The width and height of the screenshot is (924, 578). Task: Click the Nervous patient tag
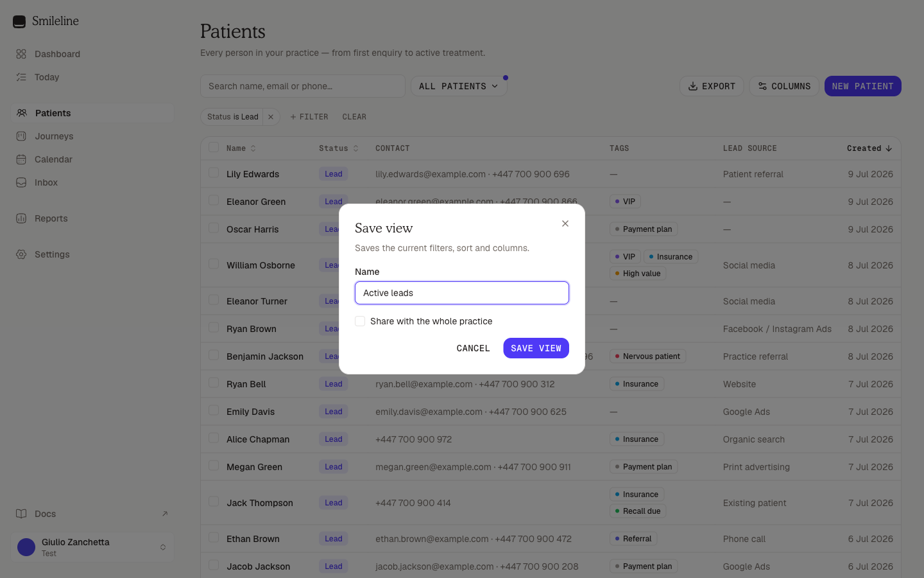coord(647,356)
